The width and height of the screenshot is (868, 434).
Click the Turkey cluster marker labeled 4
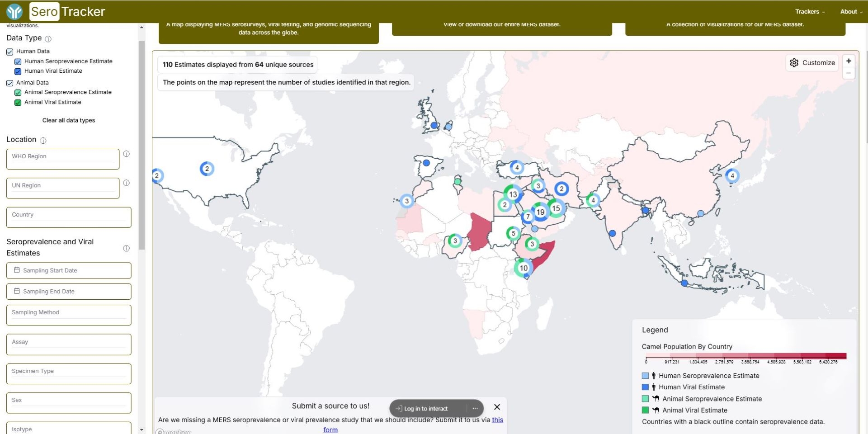[517, 167]
